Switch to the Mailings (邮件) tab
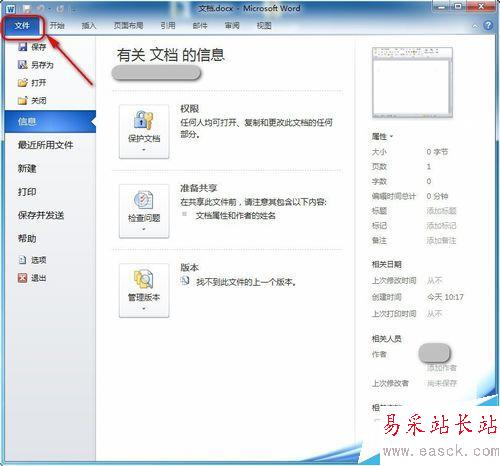The height and width of the screenshot is (466, 500). 200,26
